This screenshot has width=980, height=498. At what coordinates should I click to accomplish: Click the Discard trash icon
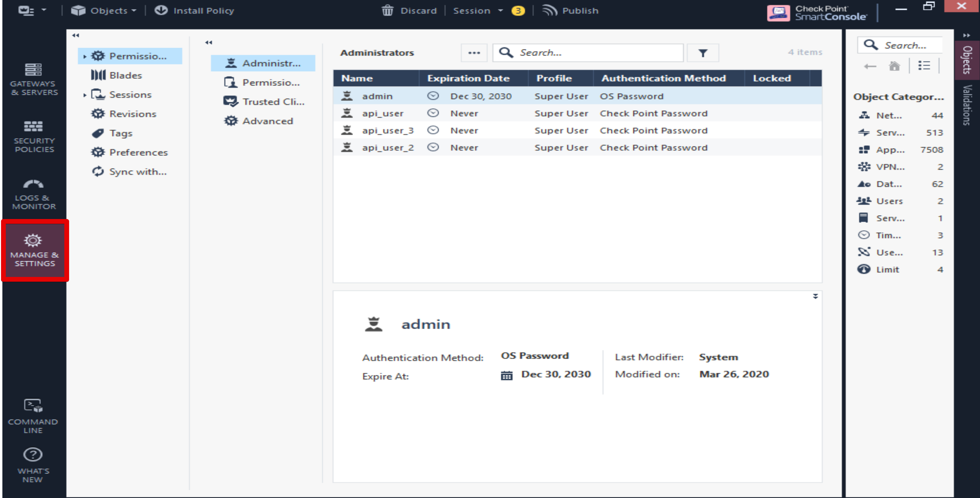click(387, 10)
